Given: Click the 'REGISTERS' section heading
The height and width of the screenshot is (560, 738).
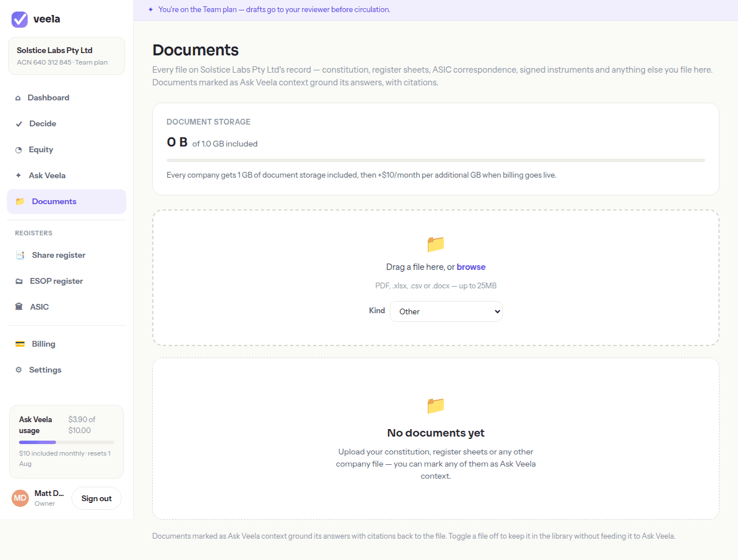Looking at the screenshot, I should click(x=33, y=233).
